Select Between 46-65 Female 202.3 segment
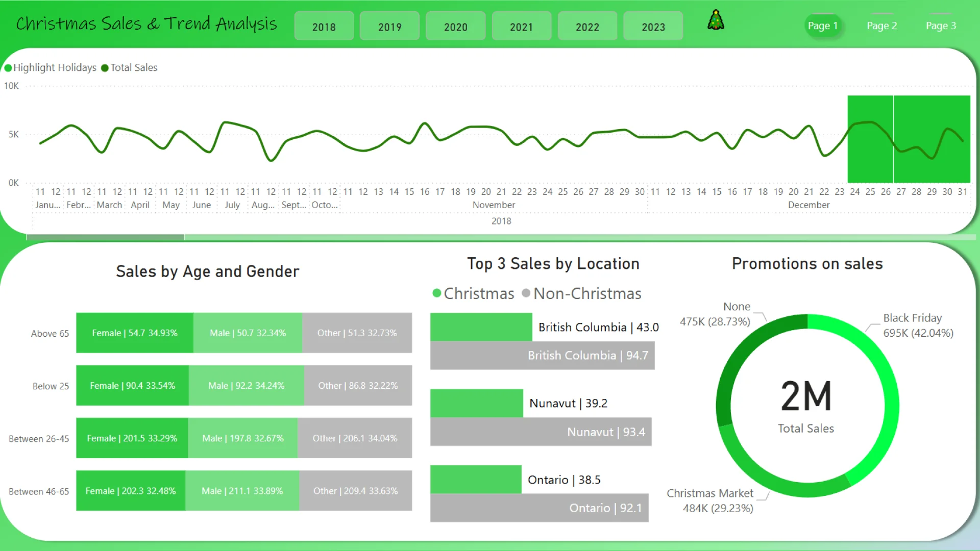Screen dimensions: 980x551 (131, 491)
